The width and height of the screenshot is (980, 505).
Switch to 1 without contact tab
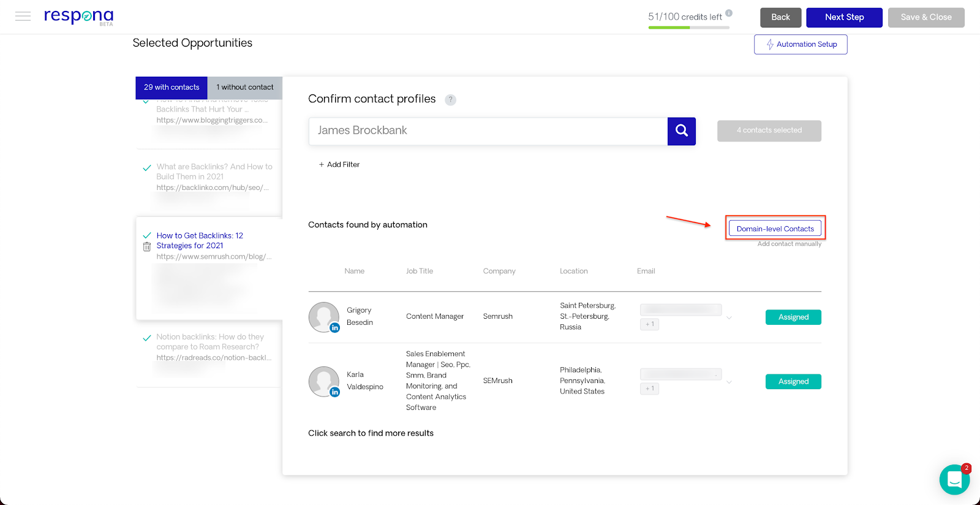tap(245, 88)
